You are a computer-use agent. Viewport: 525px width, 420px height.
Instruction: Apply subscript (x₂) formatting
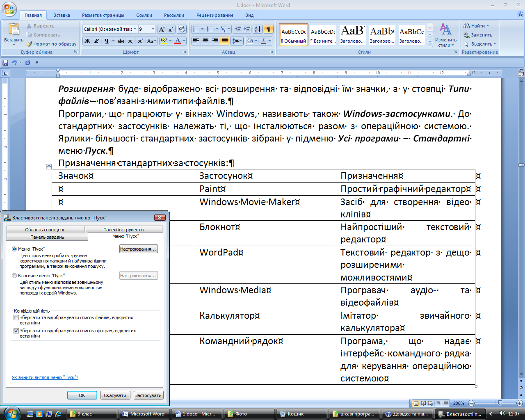(130, 41)
